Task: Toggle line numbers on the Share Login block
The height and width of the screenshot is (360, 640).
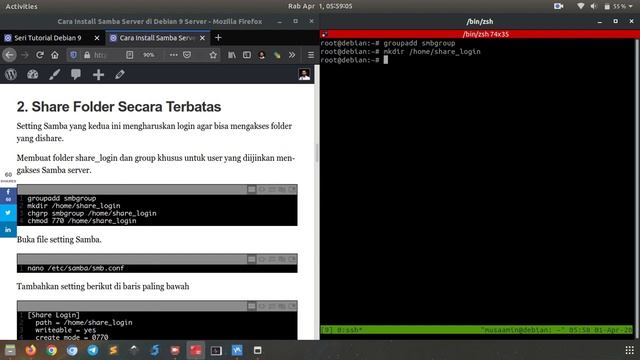Action: [x=251, y=306]
